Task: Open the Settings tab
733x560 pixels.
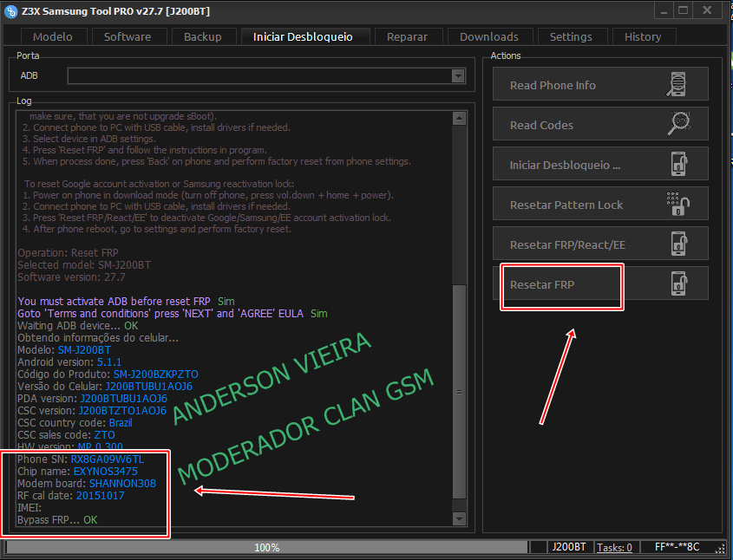Action: 571,37
